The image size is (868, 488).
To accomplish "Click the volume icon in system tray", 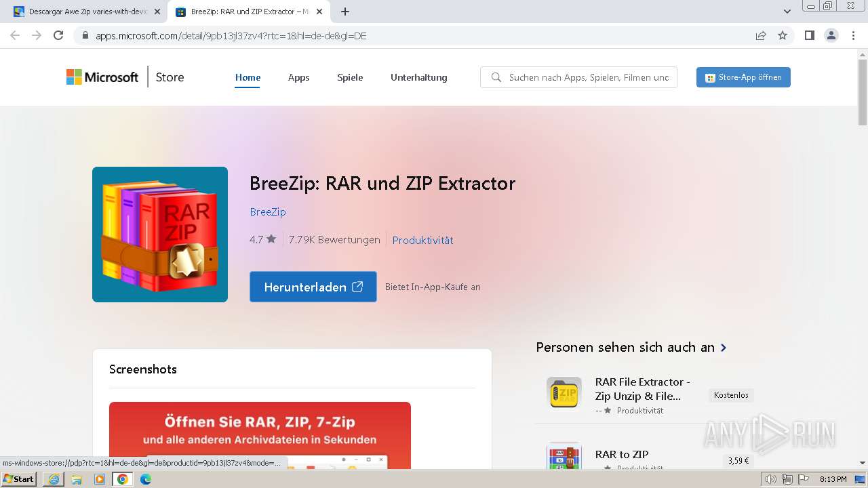I will 771,479.
